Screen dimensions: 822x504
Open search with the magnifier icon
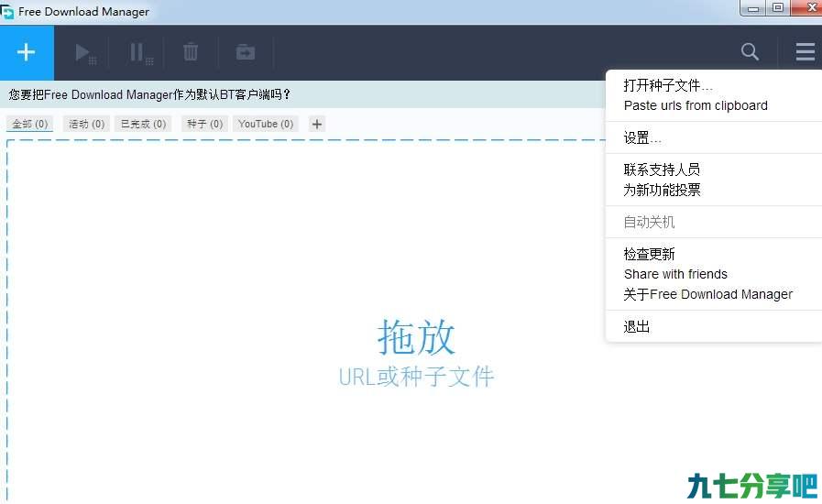[x=750, y=51]
